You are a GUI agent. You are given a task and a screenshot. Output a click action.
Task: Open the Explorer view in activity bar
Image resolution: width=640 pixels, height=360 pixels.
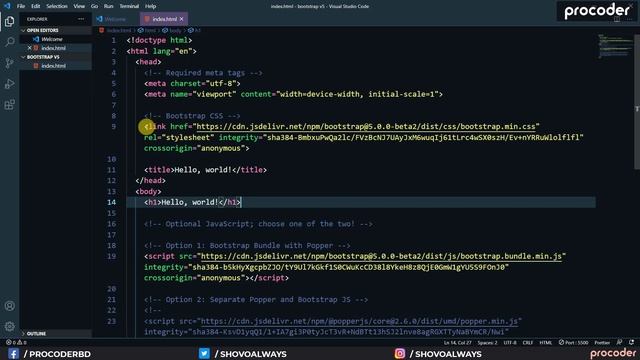pos(9,21)
